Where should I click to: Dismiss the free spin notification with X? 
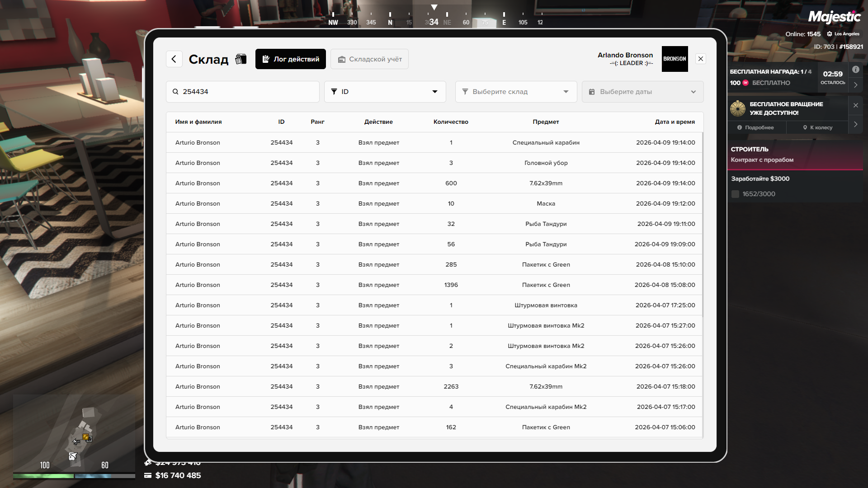tap(855, 105)
